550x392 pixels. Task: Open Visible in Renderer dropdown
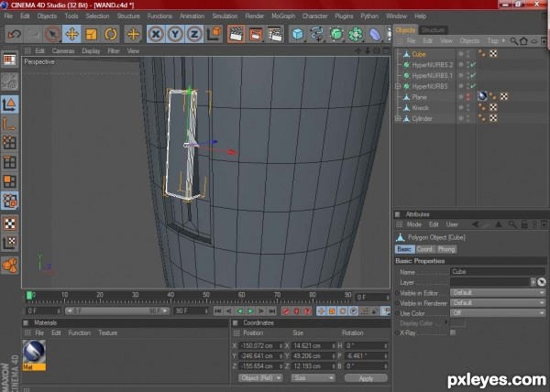pyautogui.click(x=498, y=303)
